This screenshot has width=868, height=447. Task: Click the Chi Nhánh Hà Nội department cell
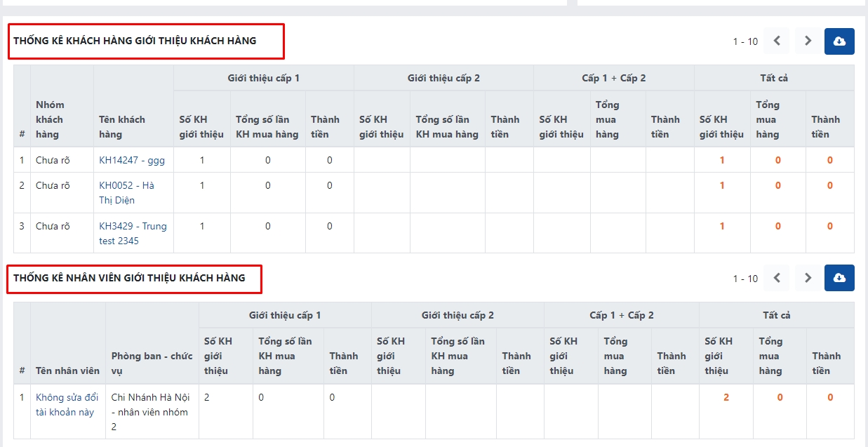149,412
